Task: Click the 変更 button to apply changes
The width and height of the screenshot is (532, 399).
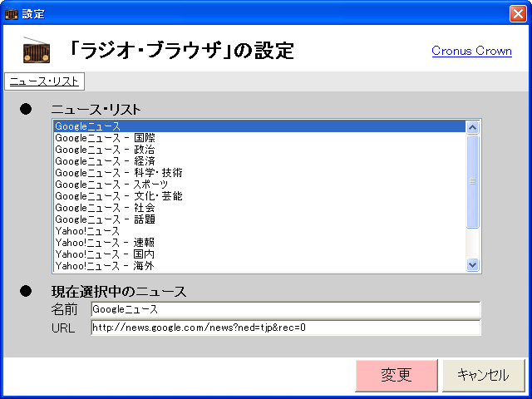Action: coord(397,375)
